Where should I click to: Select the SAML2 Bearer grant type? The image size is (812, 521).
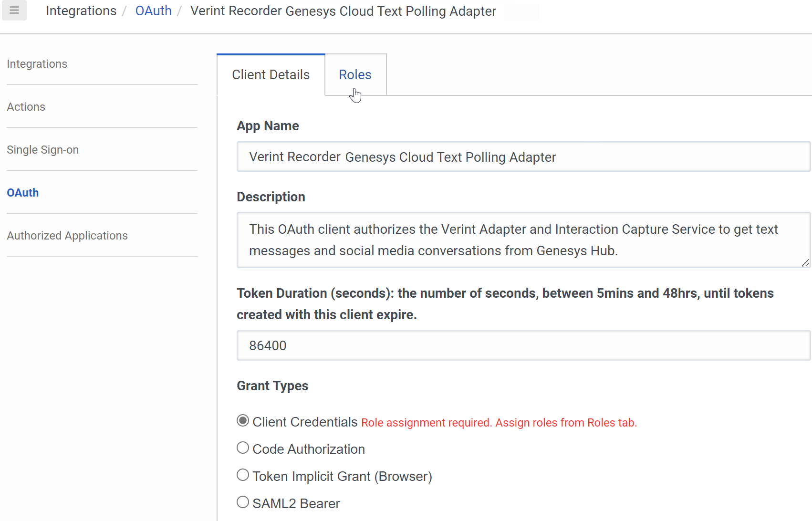click(x=242, y=502)
